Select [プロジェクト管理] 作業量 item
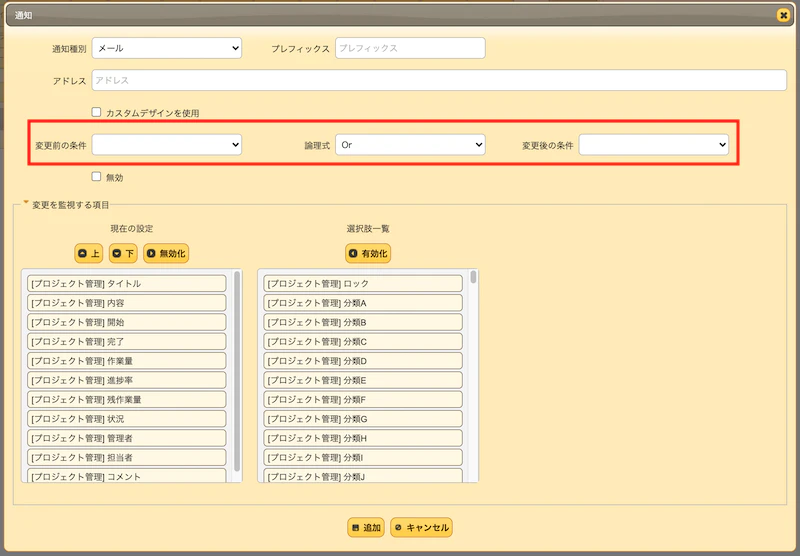Image resolution: width=800 pixels, height=556 pixels. point(127,361)
